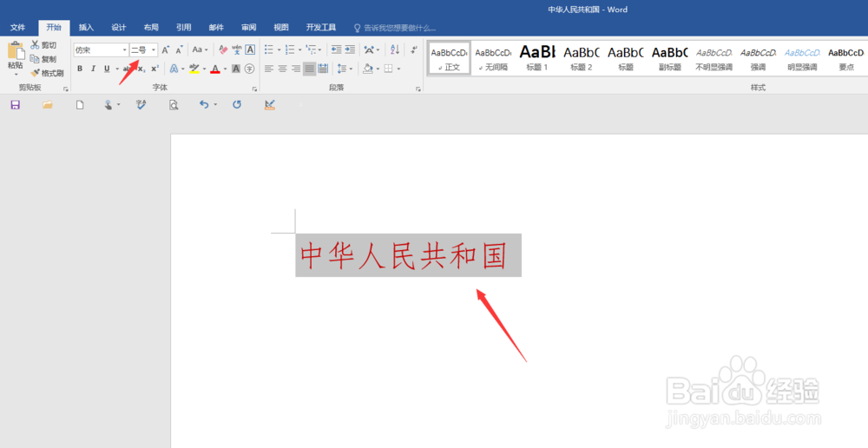Open the Enclose Characters (字) tool

pos(250,69)
